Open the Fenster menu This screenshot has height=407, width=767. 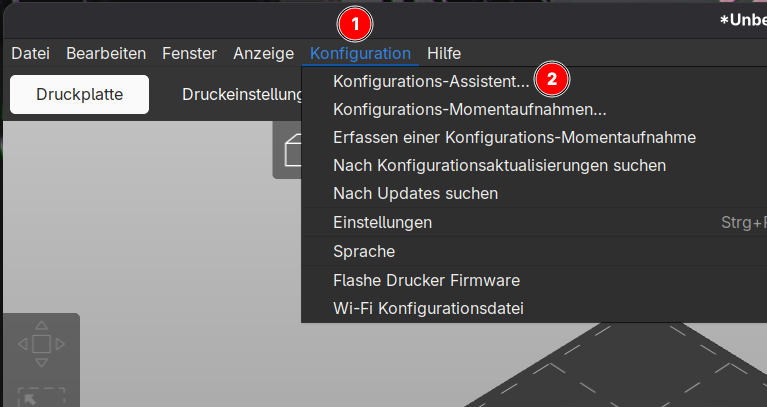pos(190,53)
